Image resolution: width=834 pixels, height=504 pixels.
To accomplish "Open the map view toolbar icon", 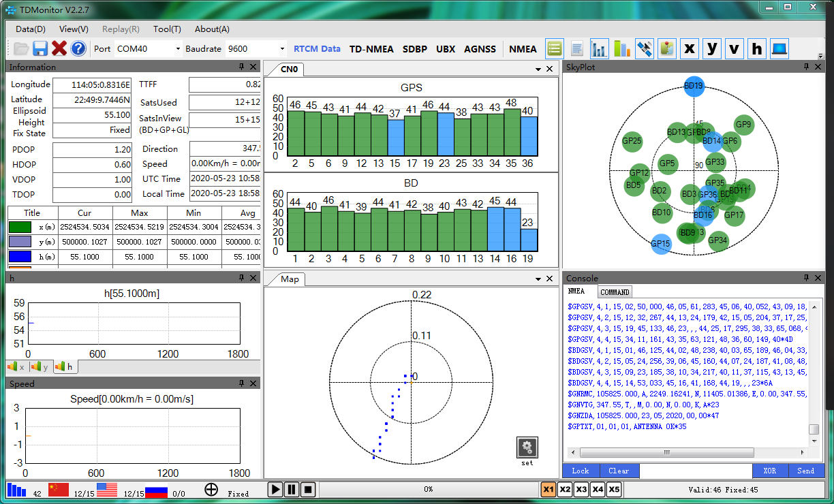I will 667,48.
